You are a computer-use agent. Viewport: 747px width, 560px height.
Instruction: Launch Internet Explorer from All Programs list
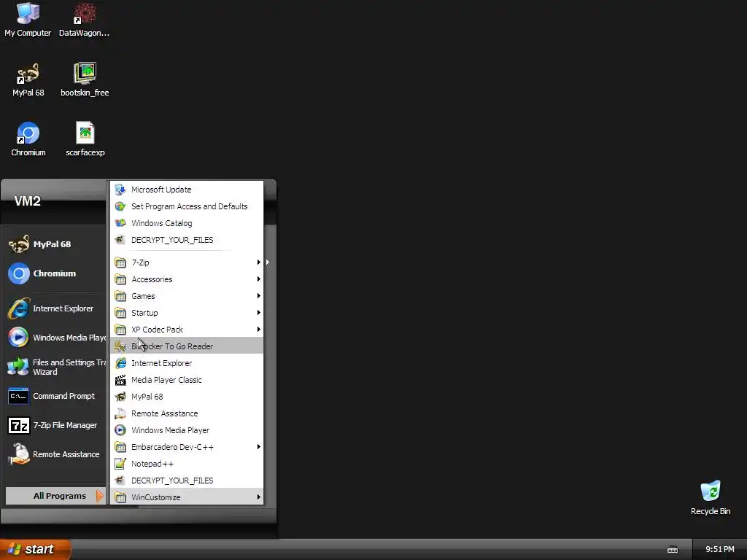pyautogui.click(x=187, y=363)
